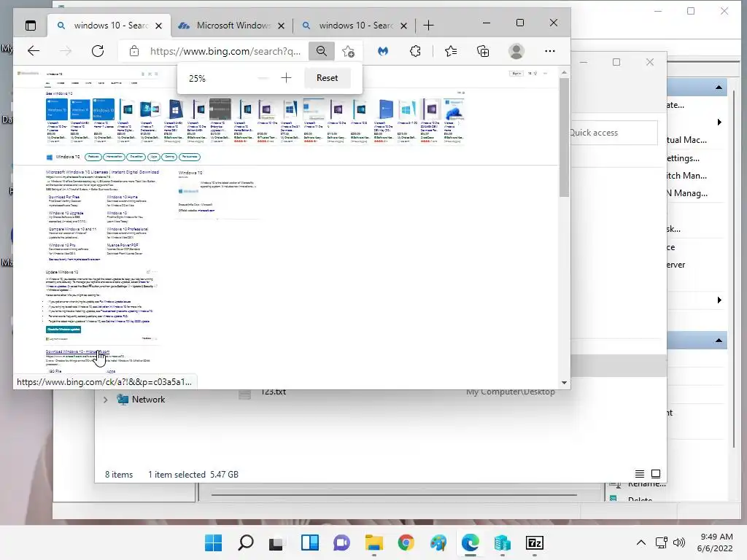The image size is (747, 560).
Task: Open the Edge profile avatar
Action: click(x=516, y=51)
